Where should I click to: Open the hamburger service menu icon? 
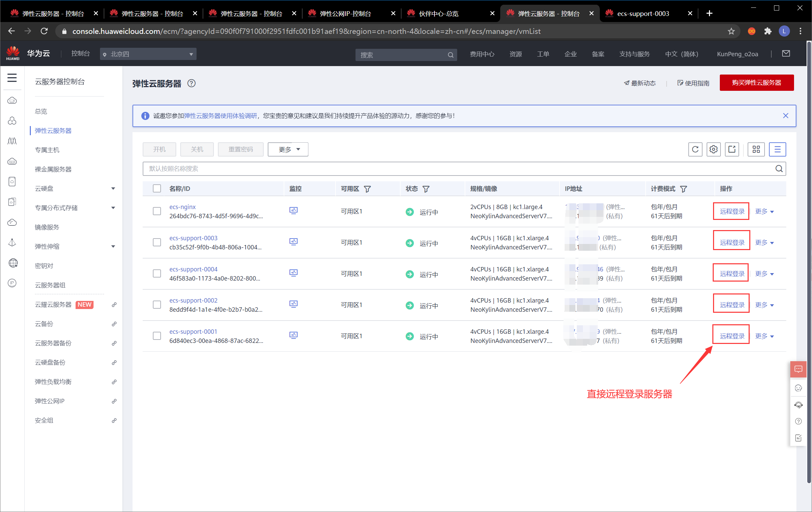12,78
